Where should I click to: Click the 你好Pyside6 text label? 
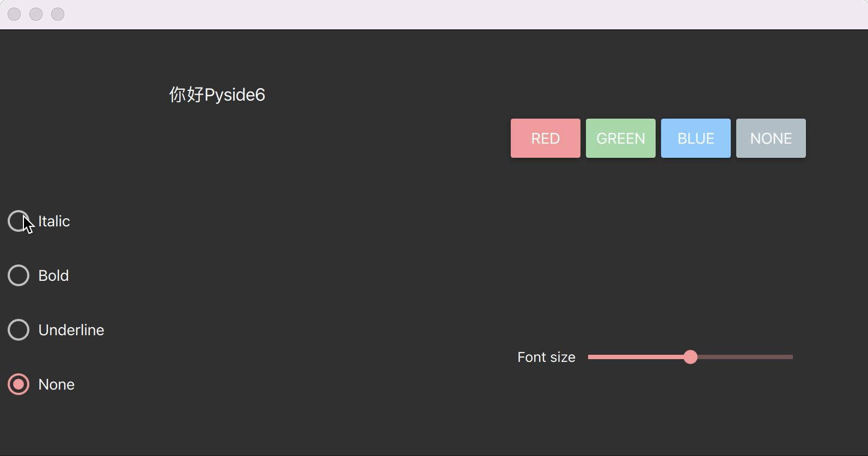pos(217,94)
